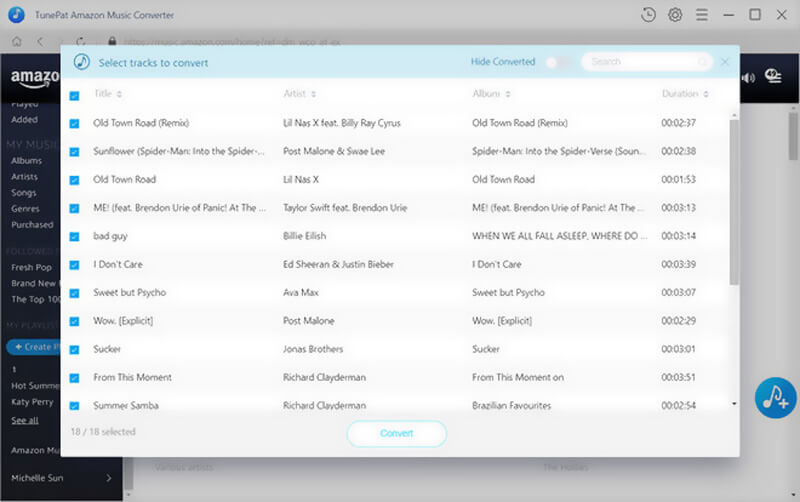Click the See all playlists link

(24, 420)
